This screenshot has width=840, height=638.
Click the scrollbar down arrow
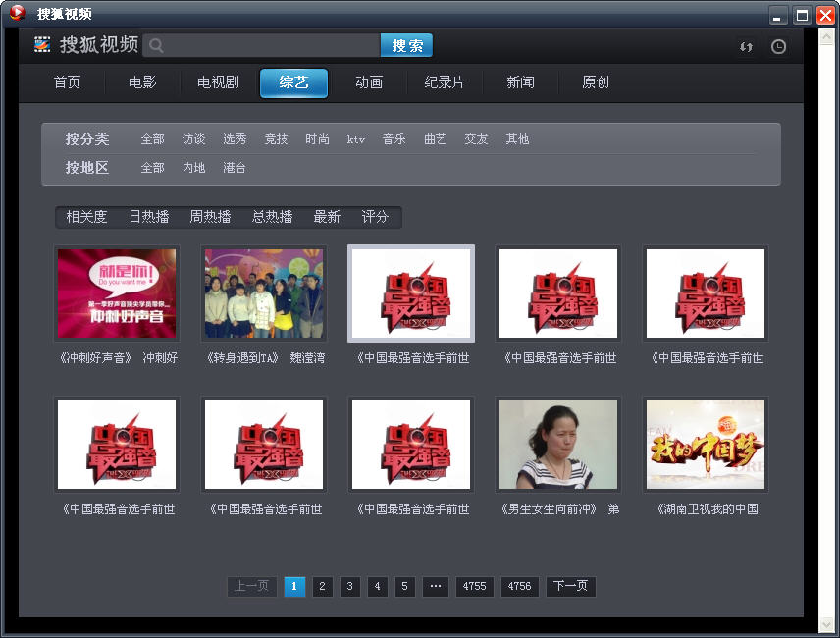click(827, 624)
